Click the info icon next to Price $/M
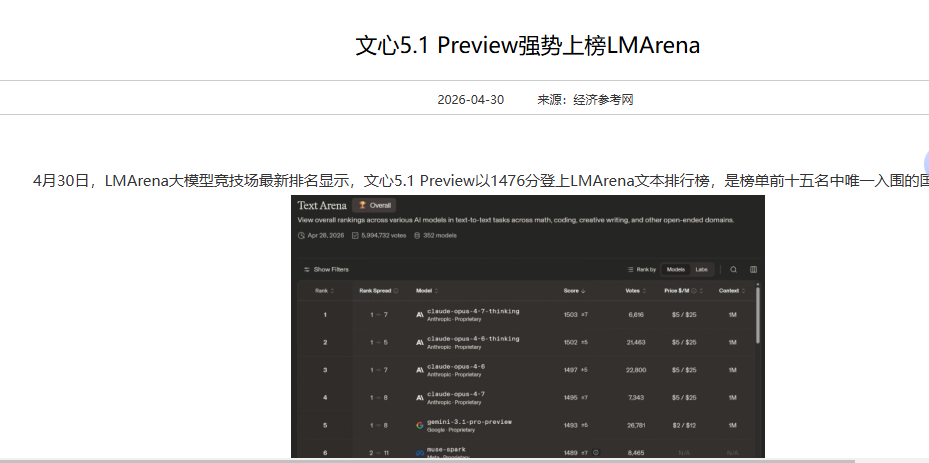929x463 pixels. 694,291
